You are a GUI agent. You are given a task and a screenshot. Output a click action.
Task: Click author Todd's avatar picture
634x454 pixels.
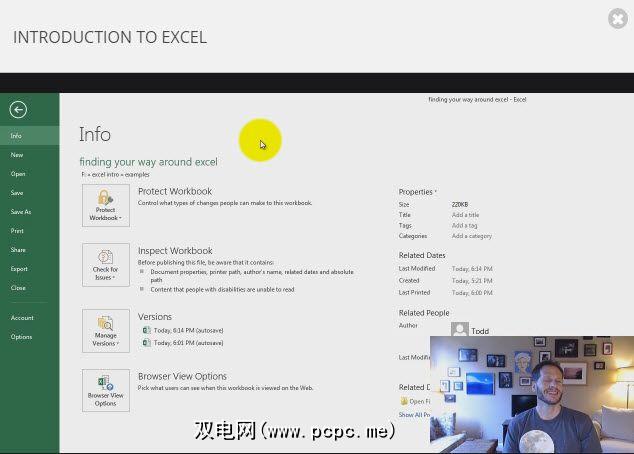(x=460, y=329)
